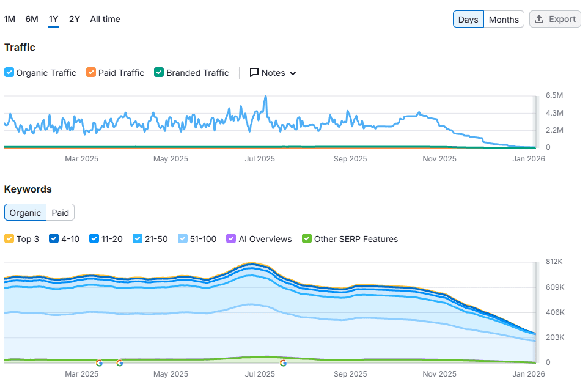
Task: Hide the Other SERP Features series
Action: (307, 239)
